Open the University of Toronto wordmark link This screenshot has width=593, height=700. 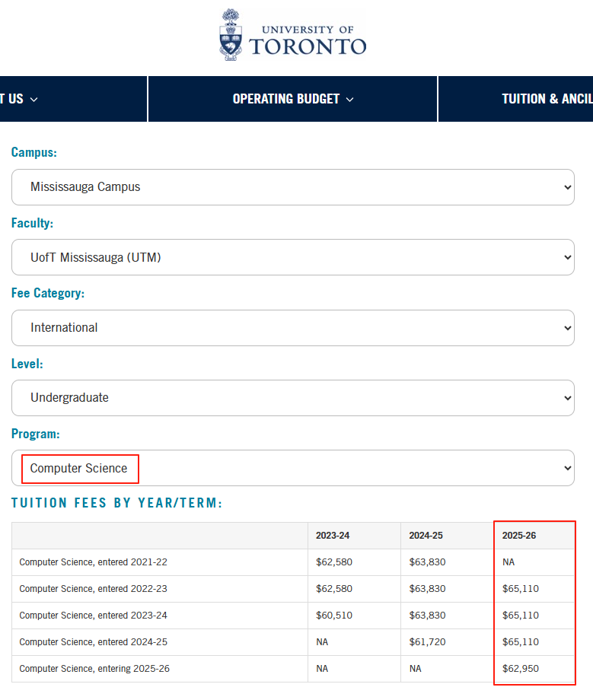tap(308, 40)
